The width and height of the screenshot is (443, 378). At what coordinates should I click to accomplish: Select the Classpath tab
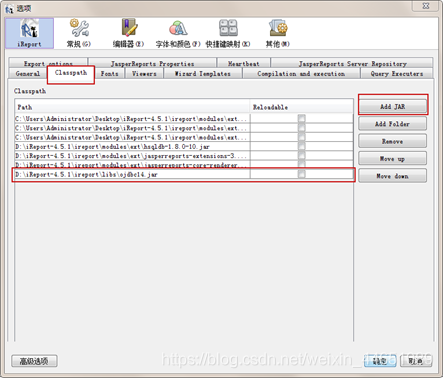click(x=71, y=74)
